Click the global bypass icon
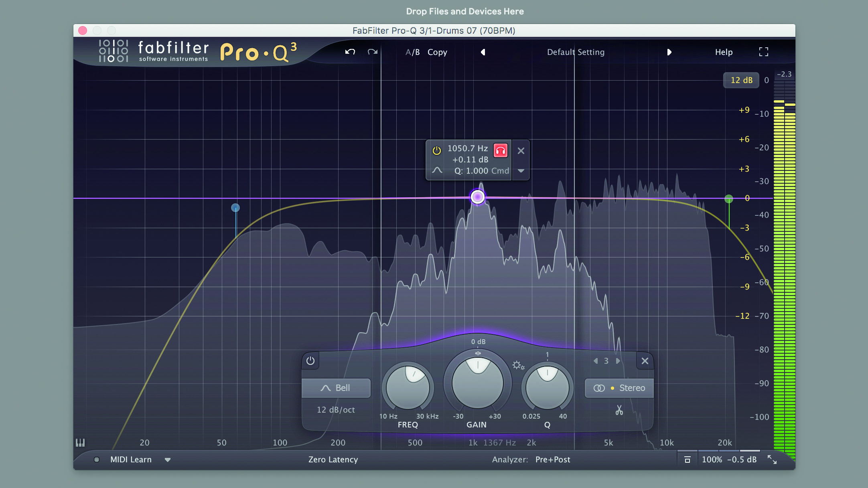Image resolution: width=868 pixels, height=488 pixels. point(688,460)
